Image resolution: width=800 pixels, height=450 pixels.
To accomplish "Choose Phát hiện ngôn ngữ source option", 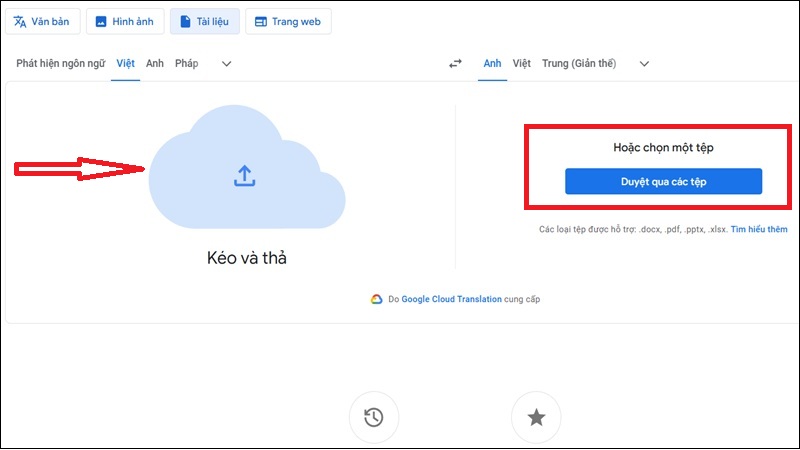I will click(x=61, y=63).
